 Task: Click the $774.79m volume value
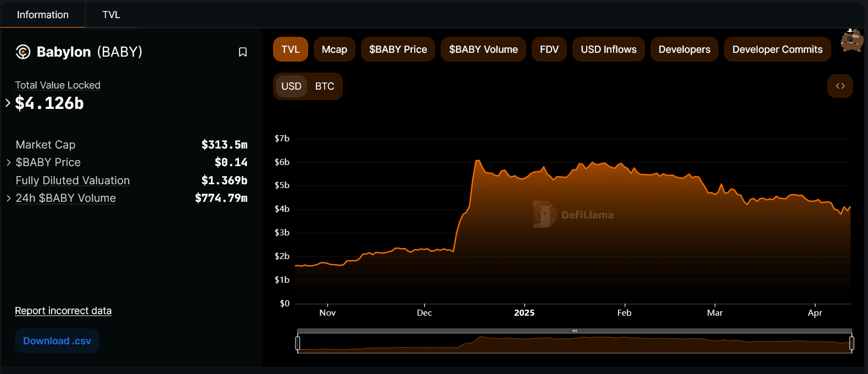[221, 198]
